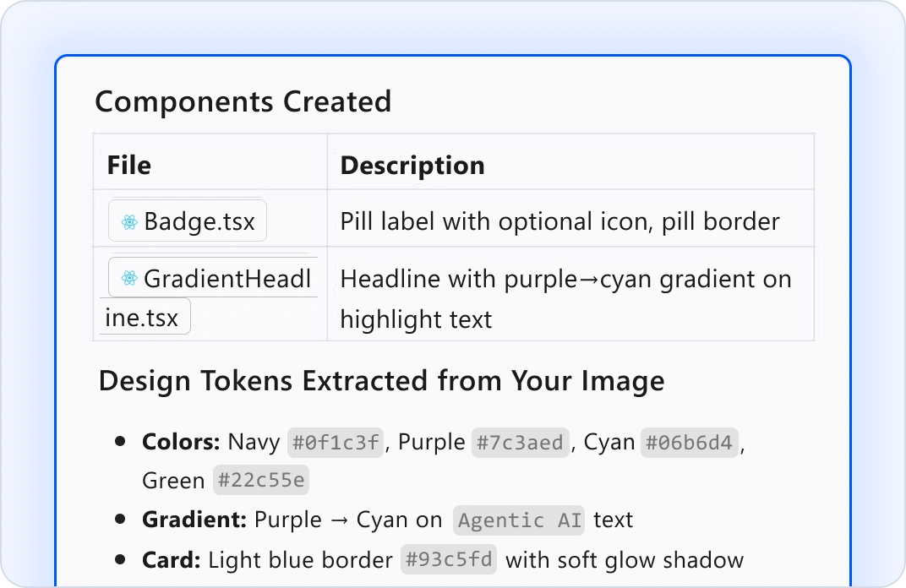906x588 pixels.
Task: Click the Components Created heading
Action: point(243,102)
